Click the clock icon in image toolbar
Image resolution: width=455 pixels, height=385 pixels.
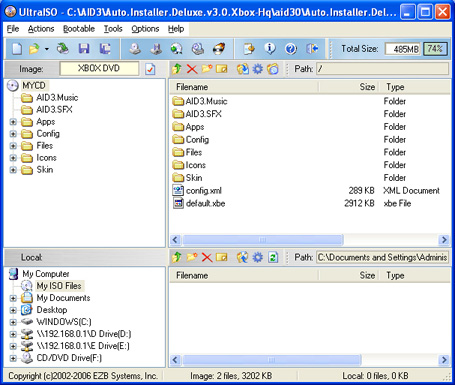tap(273, 69)
